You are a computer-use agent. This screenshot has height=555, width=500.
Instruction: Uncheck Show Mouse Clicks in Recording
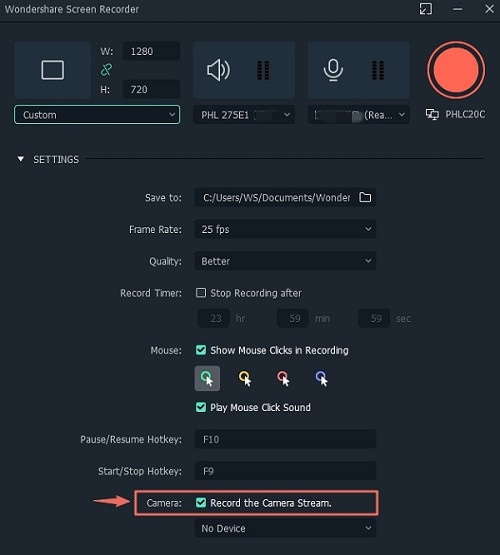[x=201, y=350]
